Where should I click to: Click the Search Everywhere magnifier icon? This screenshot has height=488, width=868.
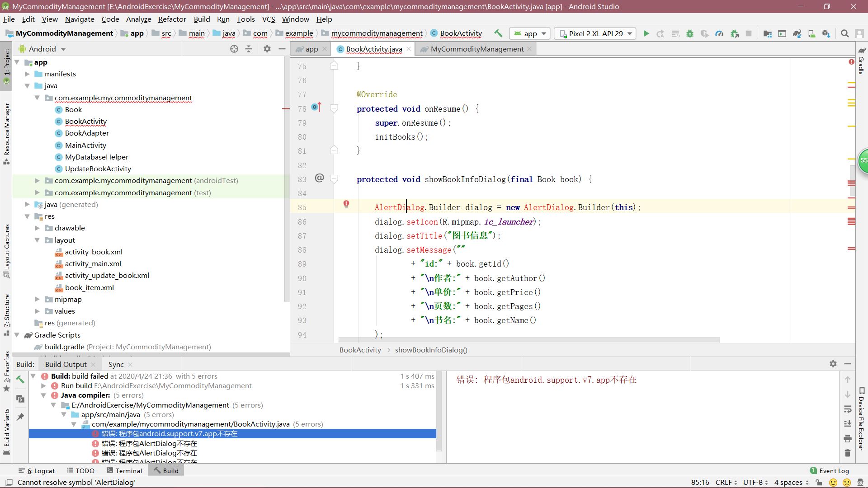844,33
